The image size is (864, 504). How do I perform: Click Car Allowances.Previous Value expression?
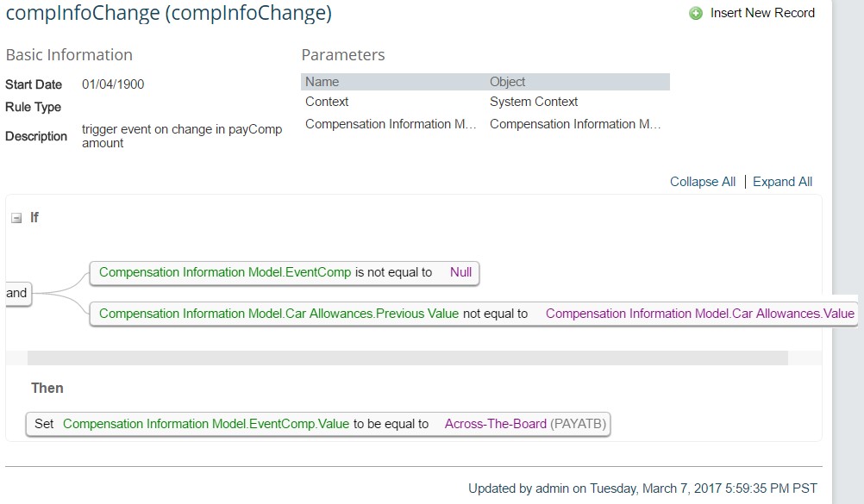click(x=279, y=314)
